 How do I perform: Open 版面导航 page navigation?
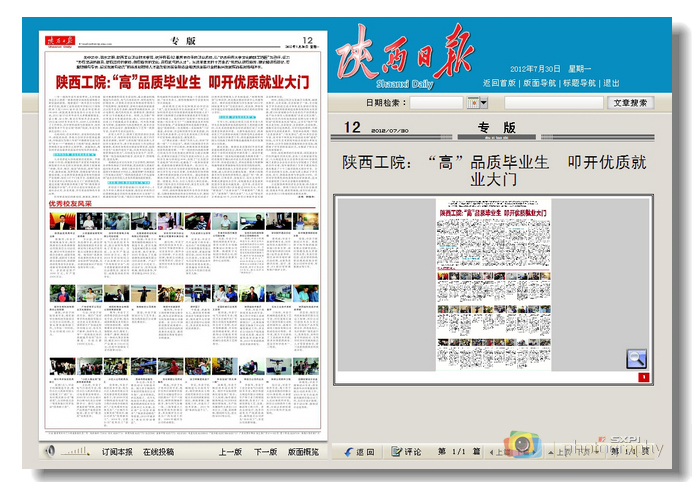click(x=541, y=83)
